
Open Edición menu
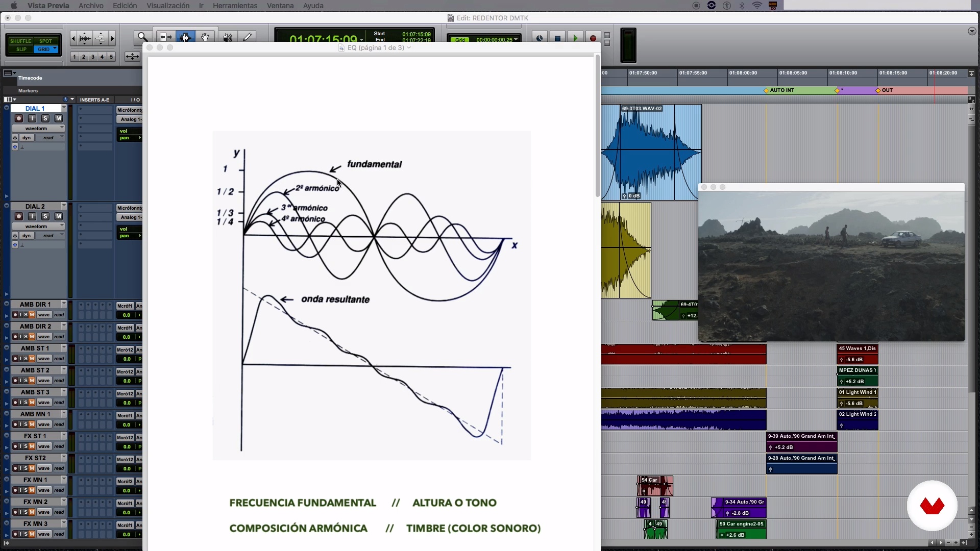pos(125,6)
